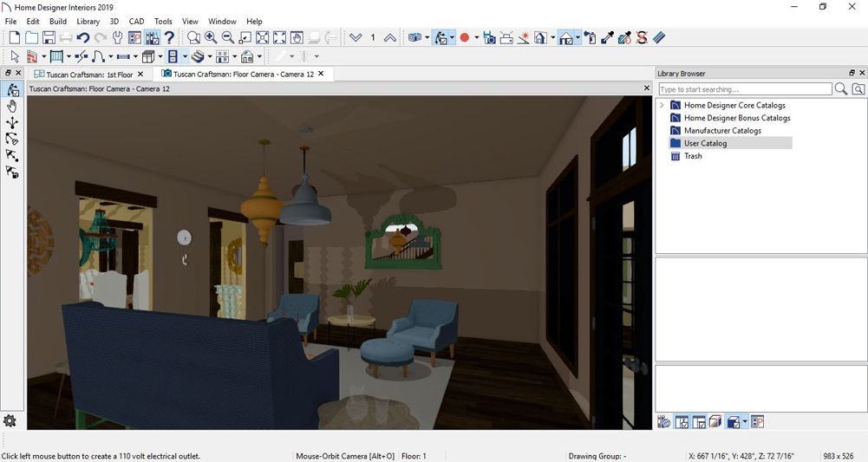Open the File menu
This screenshot has width=868, height=462.
(10, 21)
